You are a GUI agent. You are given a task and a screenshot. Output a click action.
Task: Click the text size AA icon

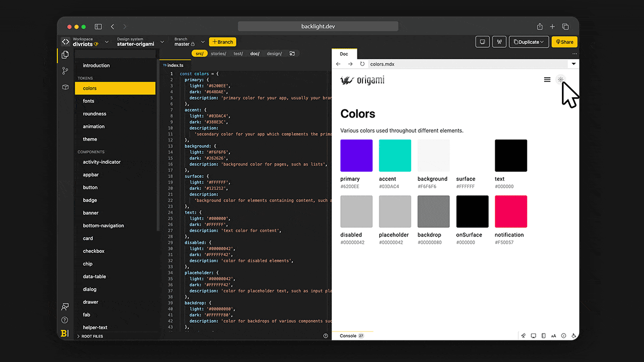point(553,336)
